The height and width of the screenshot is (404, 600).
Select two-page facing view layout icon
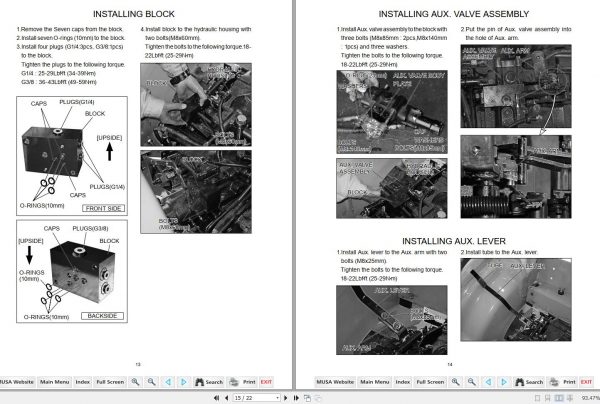tap(559, 398)
